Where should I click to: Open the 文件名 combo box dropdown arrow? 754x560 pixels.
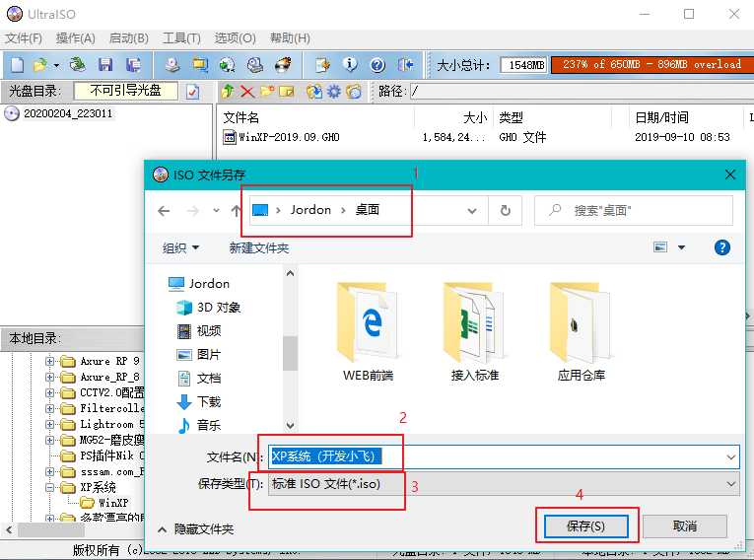coord(731,456)
